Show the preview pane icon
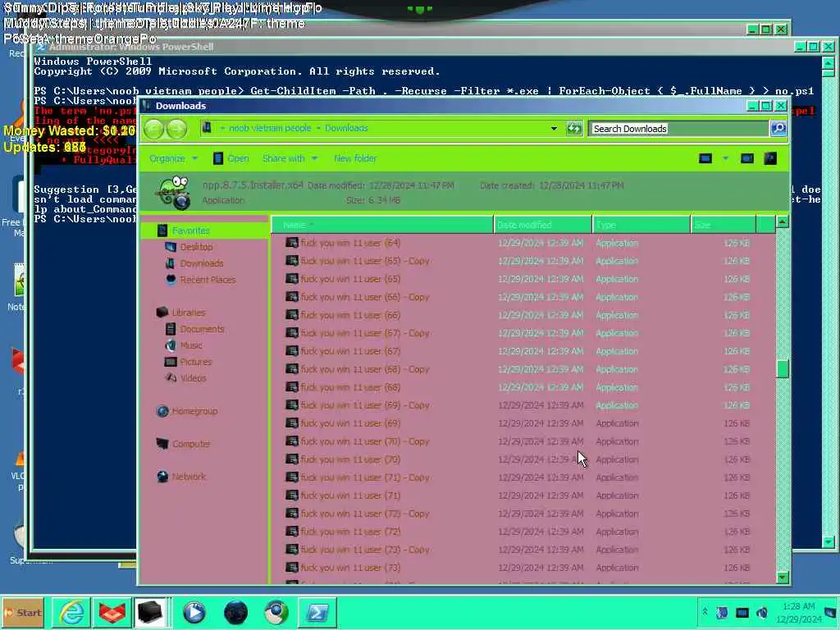 746,158
